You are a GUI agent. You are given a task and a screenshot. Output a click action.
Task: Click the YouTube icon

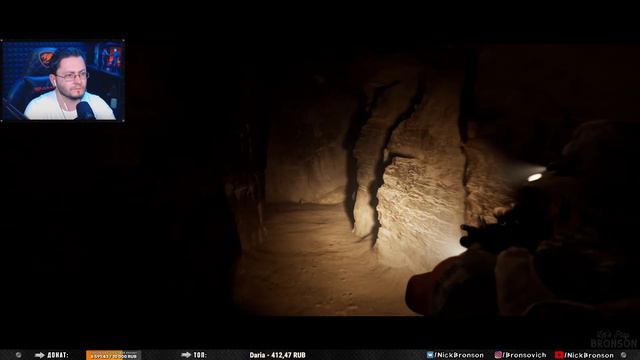pos(559,355)
